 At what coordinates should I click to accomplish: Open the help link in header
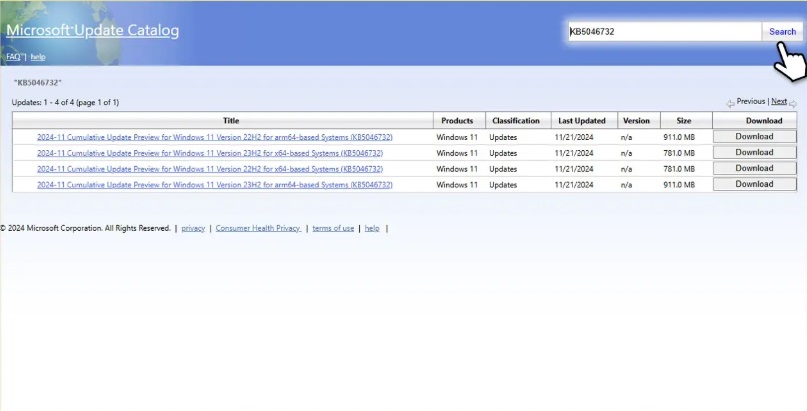point(38,57)
